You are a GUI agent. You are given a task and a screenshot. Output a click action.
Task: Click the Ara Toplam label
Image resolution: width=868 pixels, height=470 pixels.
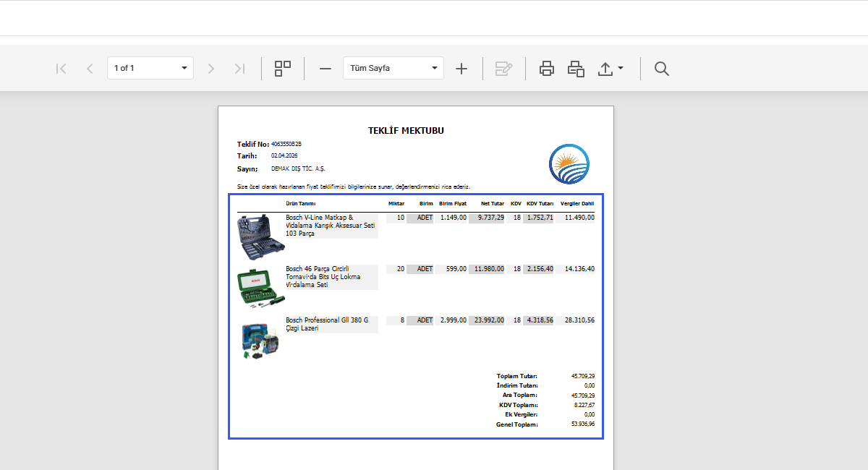(520, 396)
